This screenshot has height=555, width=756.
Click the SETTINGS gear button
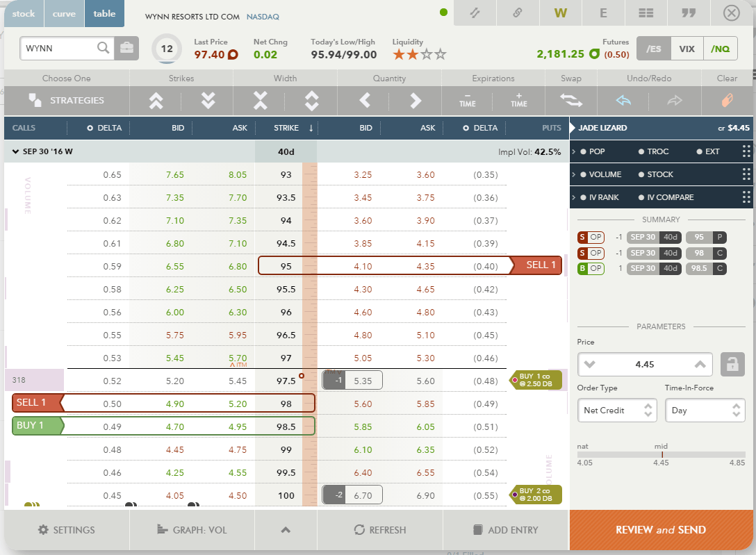[x=67, y=530]
